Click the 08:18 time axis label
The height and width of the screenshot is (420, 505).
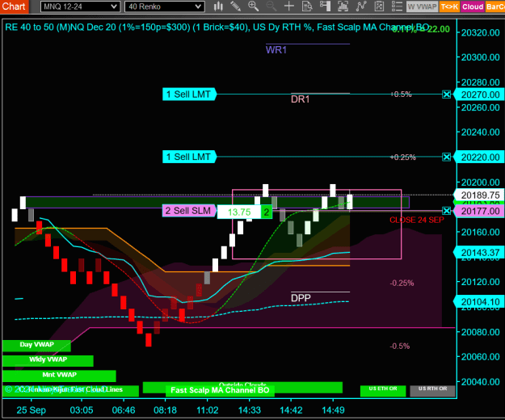point(165,410)
